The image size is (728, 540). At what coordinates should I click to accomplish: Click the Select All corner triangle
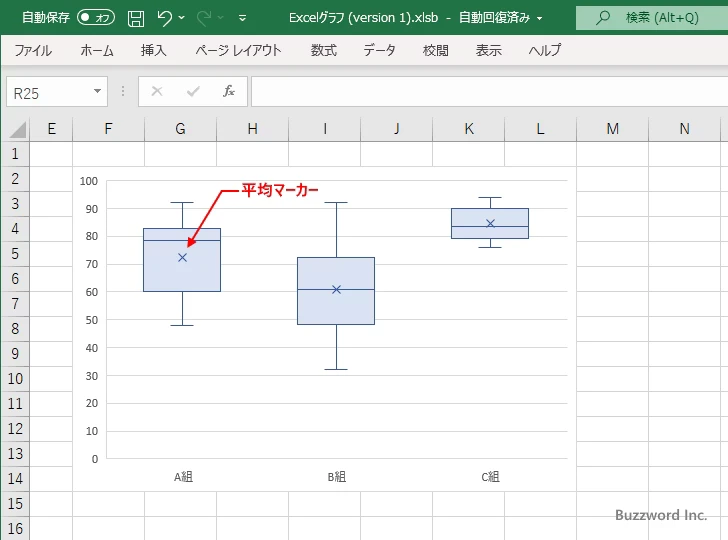click(17, 129)
